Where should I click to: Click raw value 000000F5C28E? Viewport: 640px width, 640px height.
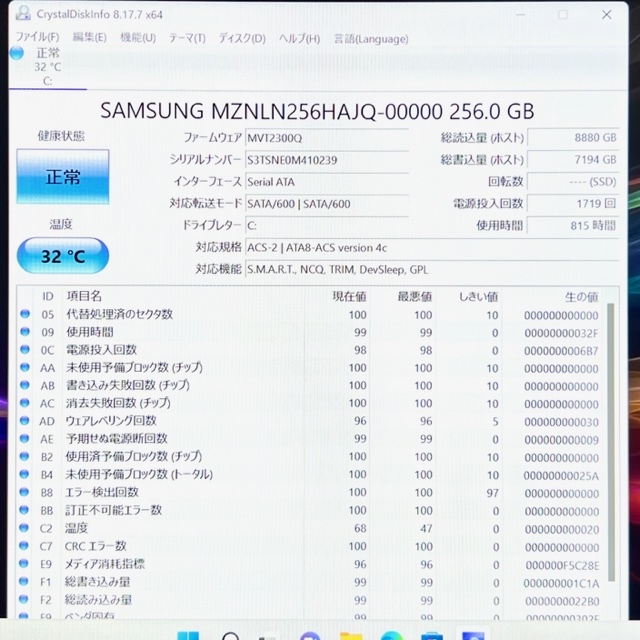pyautogui.click(x=562, y=565)
